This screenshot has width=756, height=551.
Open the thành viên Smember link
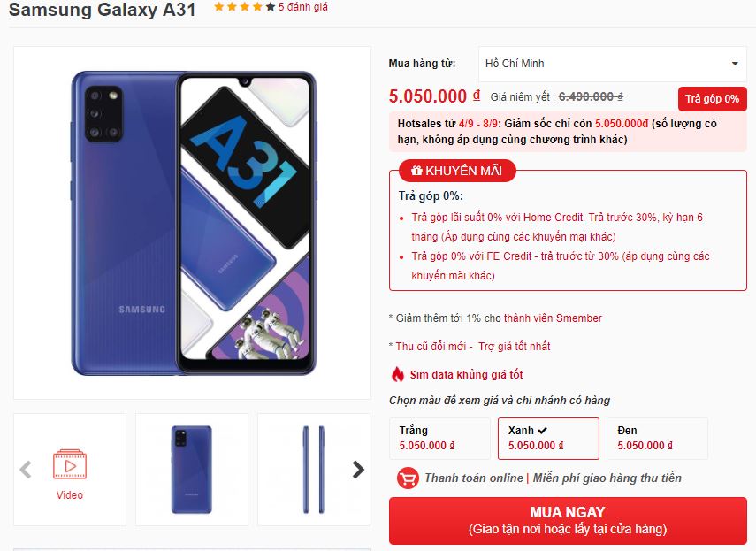coord(553,318)
